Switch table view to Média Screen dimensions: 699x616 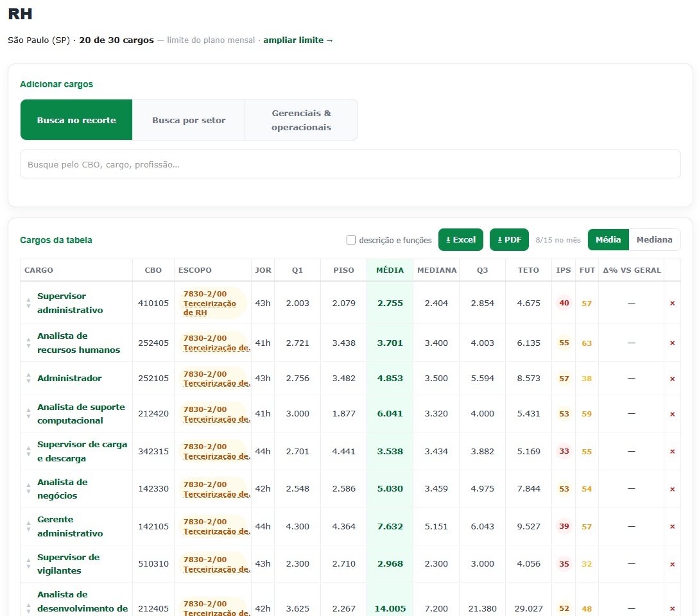point(608,240)
